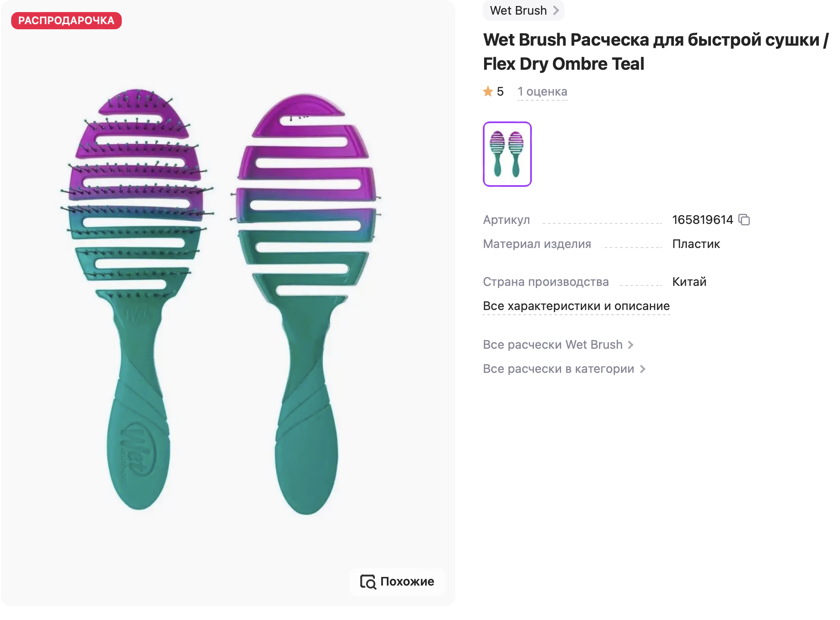The height and width of the screenshot is (620, 840).
Task: Open the Wet Brush brand page chip
Action: [x=518, y=10]
